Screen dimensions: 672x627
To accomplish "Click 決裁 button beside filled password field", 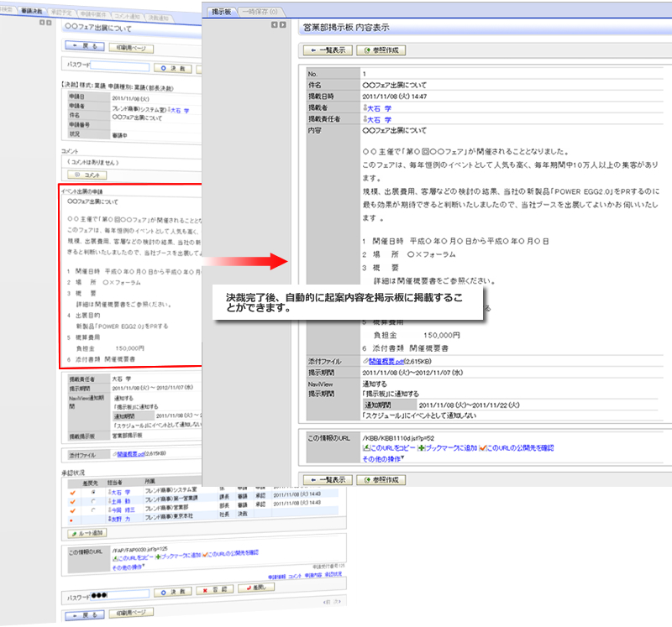I will pos(173,592).
